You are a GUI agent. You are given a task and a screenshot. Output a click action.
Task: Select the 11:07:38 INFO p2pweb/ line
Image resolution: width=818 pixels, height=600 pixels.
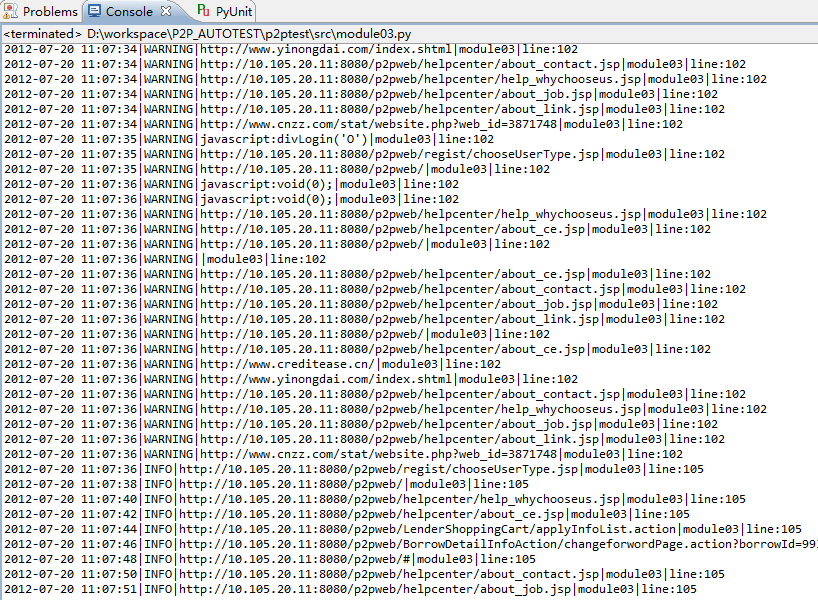(267, 485)
